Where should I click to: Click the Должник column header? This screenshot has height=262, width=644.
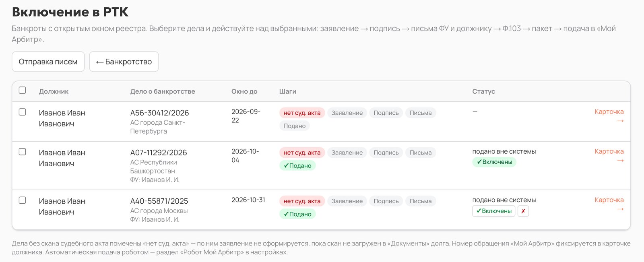54,91
